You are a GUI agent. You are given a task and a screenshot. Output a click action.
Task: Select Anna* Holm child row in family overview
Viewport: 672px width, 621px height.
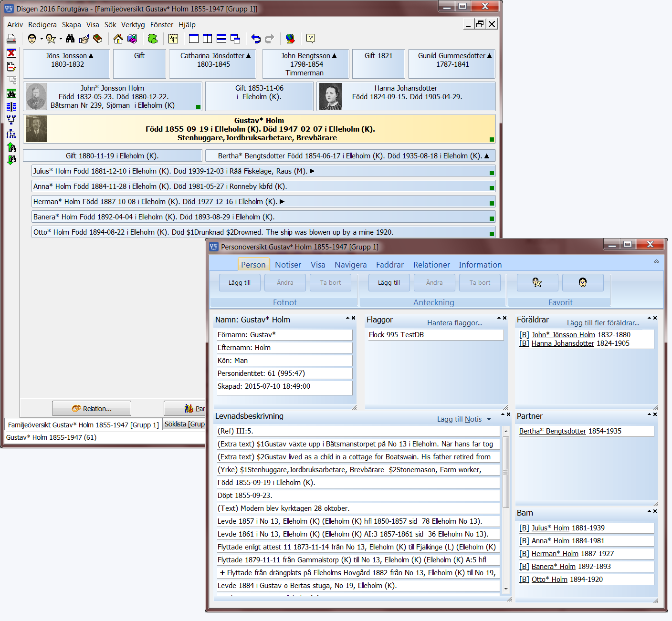point(263,186)
